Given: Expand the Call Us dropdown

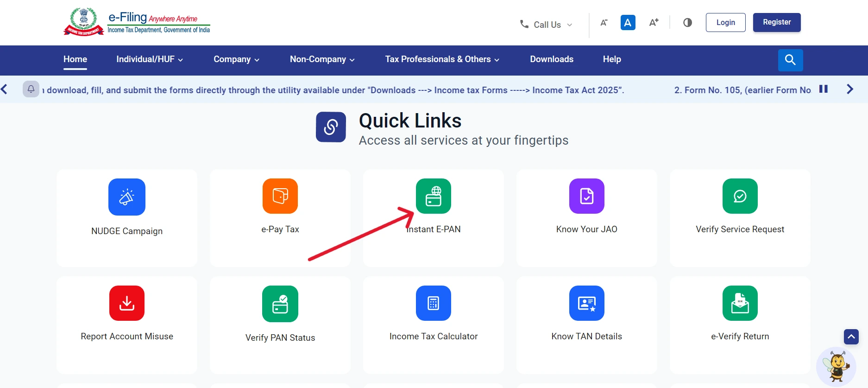Looking at the screenshot, I should click(546, 25).
